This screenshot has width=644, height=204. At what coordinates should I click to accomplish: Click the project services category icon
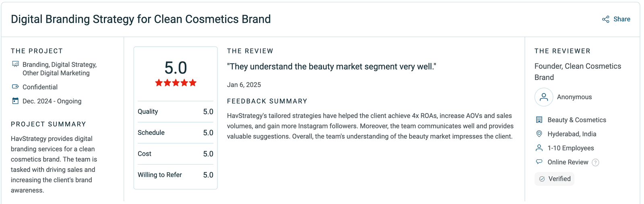(15, 64)
